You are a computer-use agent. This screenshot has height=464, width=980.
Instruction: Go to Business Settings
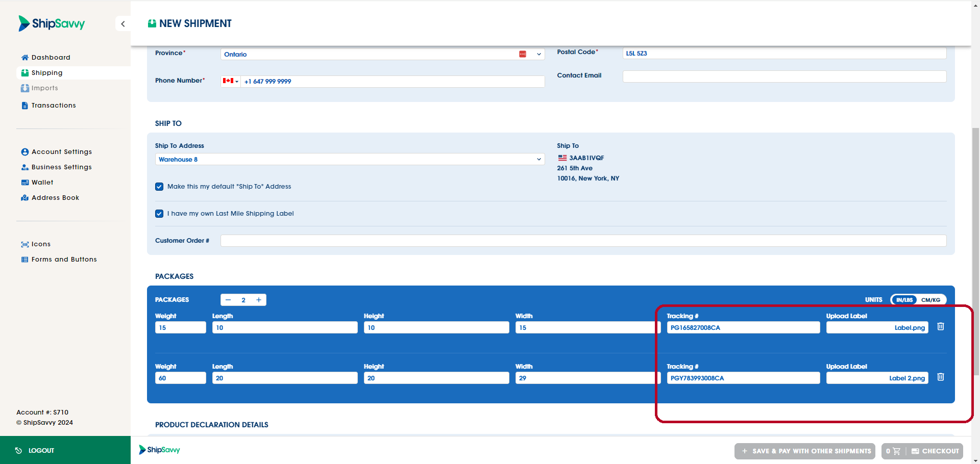62,167
